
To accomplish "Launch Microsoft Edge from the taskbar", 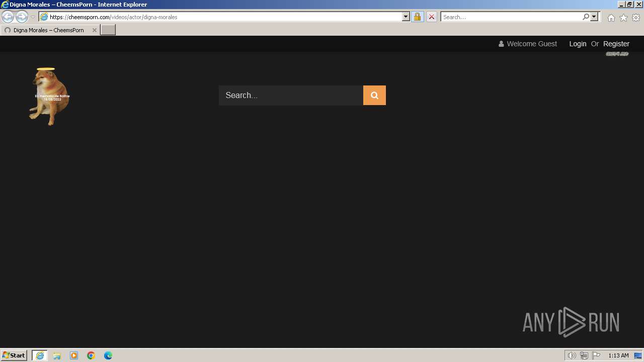I will [108, 355].
